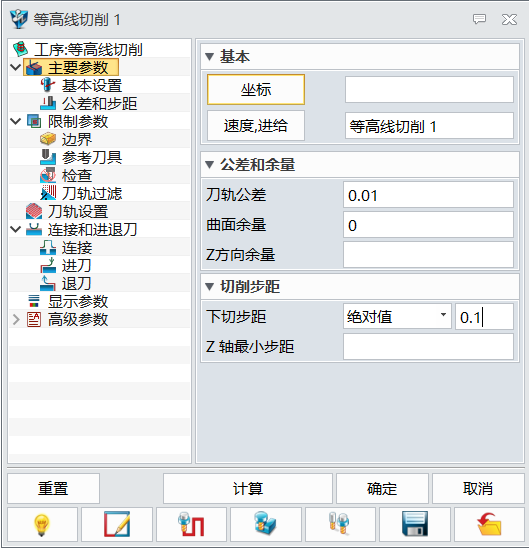Click the tool and part simulation icon
This screenshot has width=529, height=548.
click(266, 524)
